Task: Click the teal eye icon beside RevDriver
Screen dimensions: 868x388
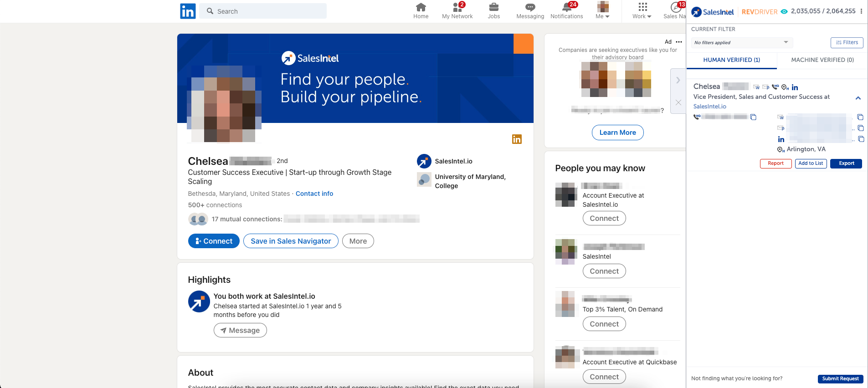Action: [x=784, y=12]
